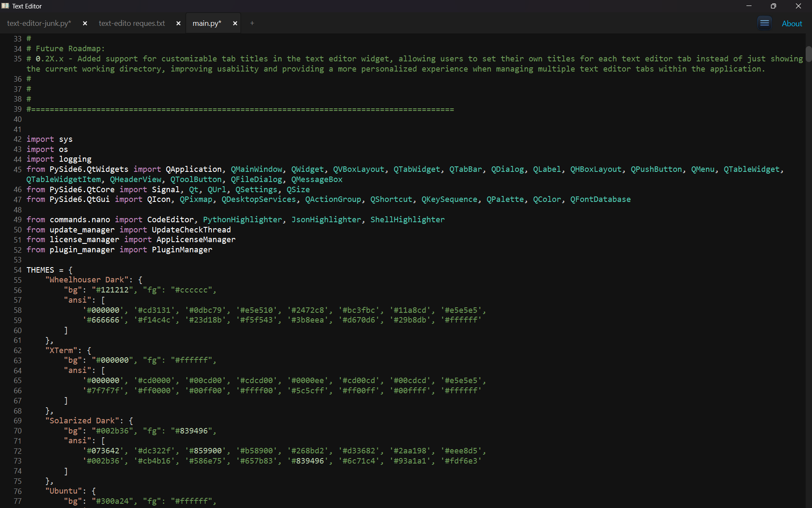This screenshot has height=508, width=812.
Task: Click the "Ubuntu" theme key
Action: [63, 491]
